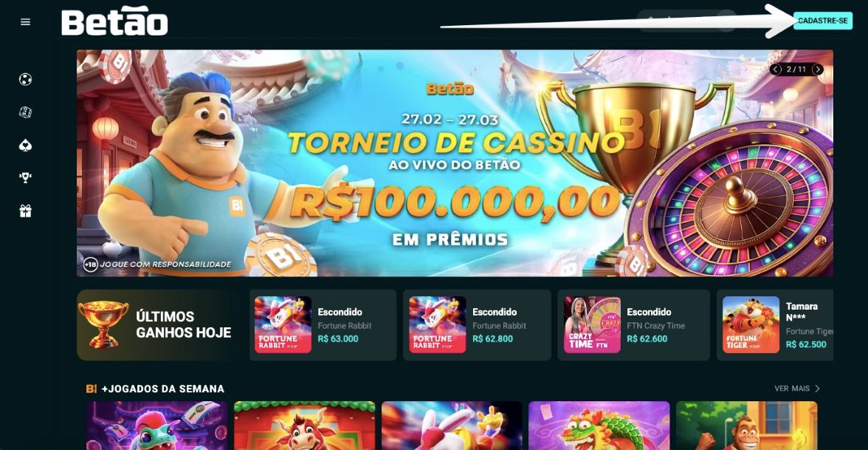Open the Torneio de Cassino banner

(x=455, y=163)
